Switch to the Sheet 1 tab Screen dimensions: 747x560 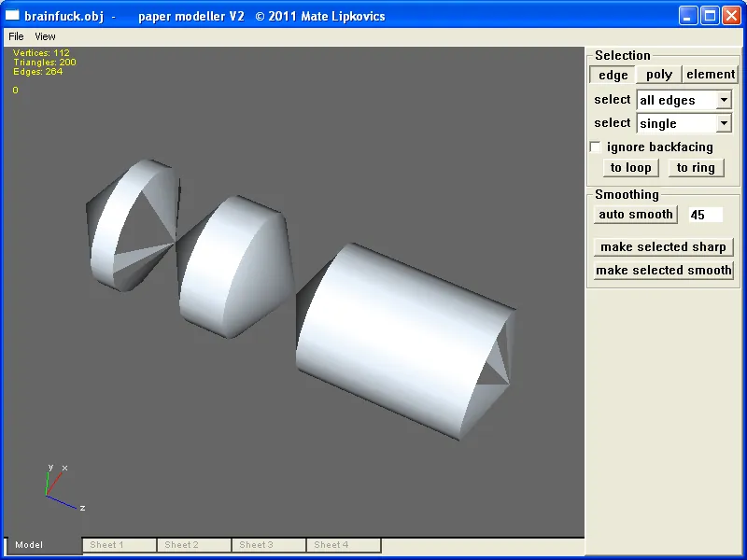120,545
